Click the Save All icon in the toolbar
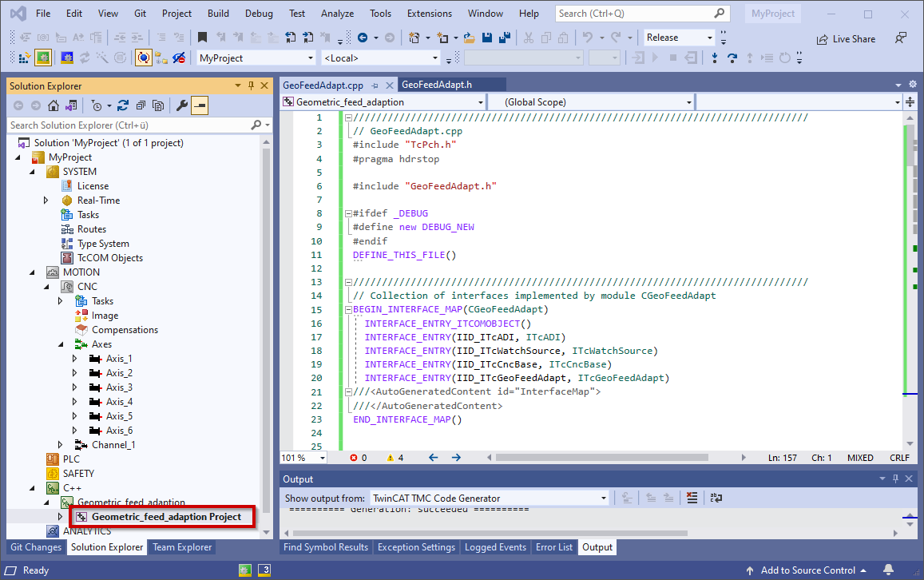 coord(503,36)
